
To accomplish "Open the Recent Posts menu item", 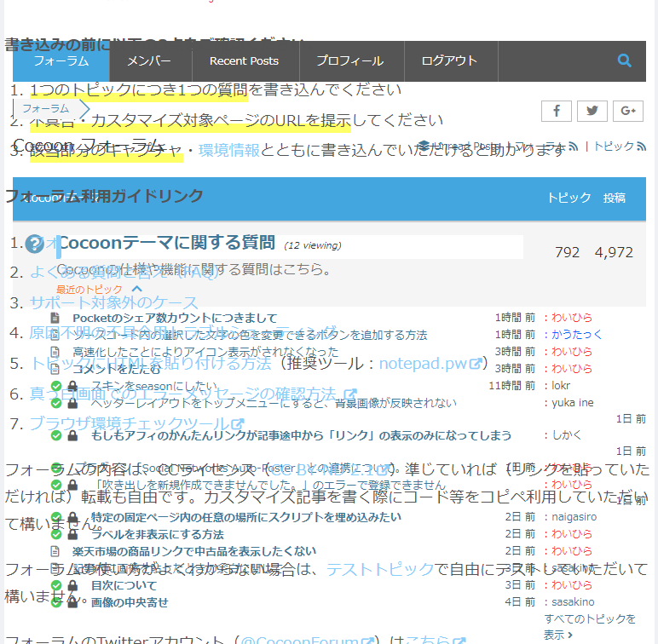I will point(245,61).
